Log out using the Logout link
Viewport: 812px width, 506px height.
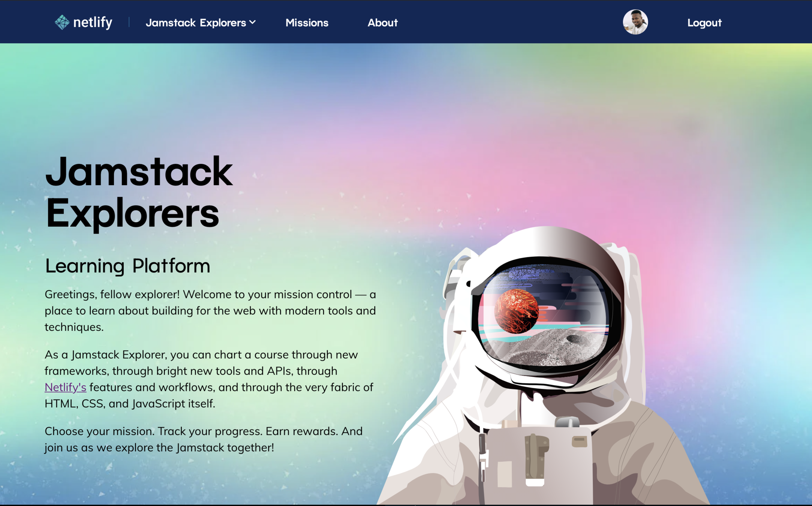tap(704, 23)
